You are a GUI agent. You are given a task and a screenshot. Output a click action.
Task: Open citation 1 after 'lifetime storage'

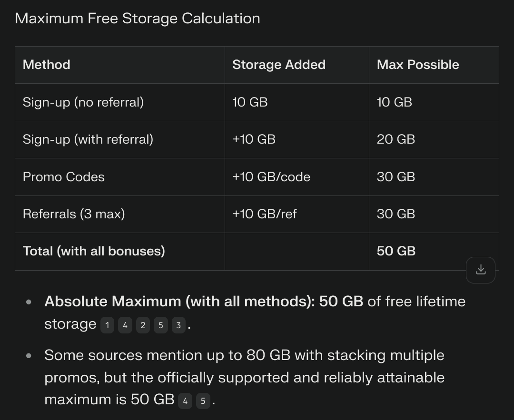pos(107,325)
